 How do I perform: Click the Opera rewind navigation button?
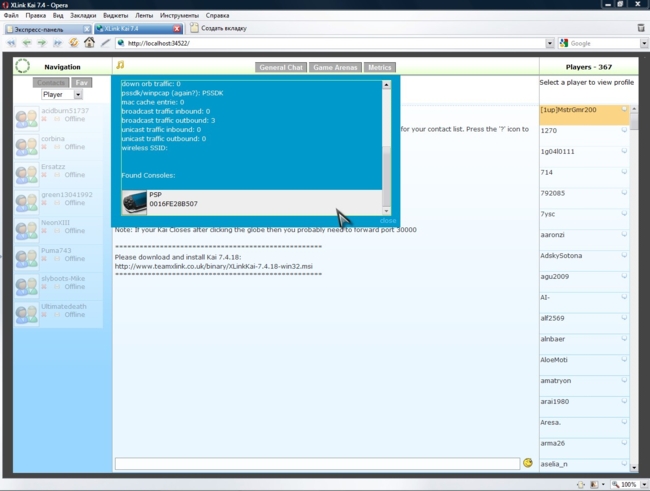click(x=11, y=43)
